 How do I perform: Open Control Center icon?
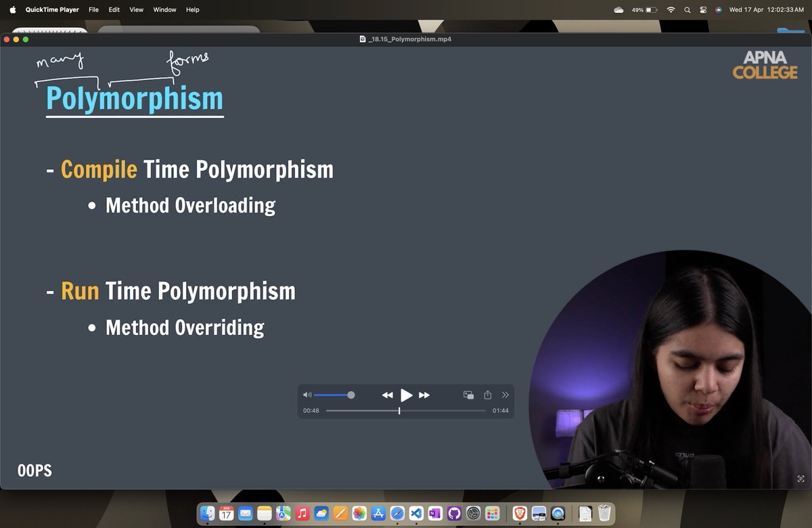click(x=703, y=9)
